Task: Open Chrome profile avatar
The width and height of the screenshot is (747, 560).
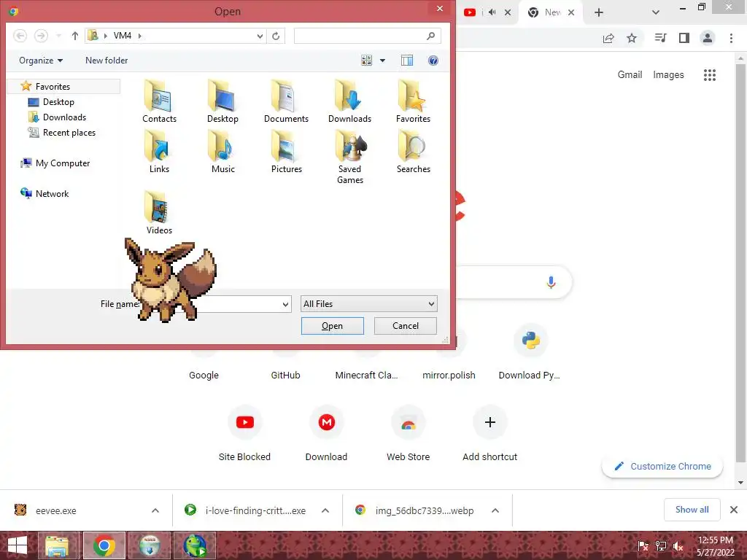Action: [x=708, y=38]
